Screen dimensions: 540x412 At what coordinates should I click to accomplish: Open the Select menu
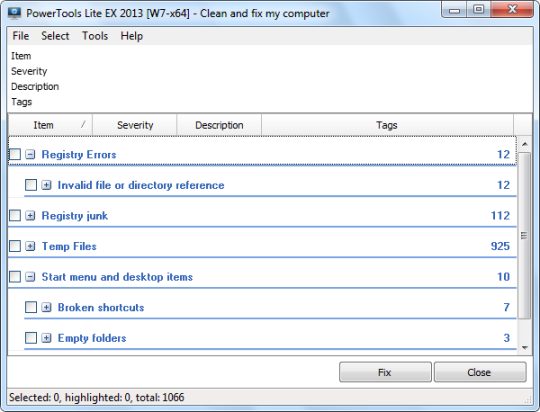point(55,36)
